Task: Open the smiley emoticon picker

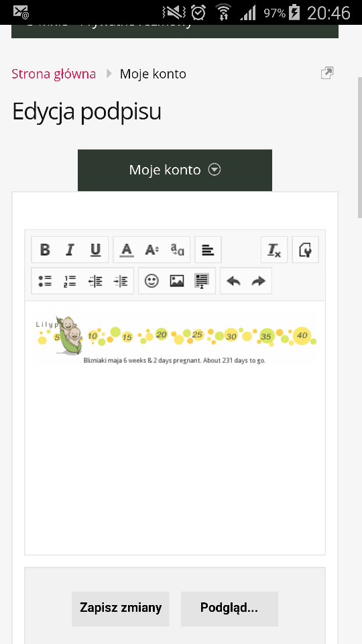Action: point(152,281)
